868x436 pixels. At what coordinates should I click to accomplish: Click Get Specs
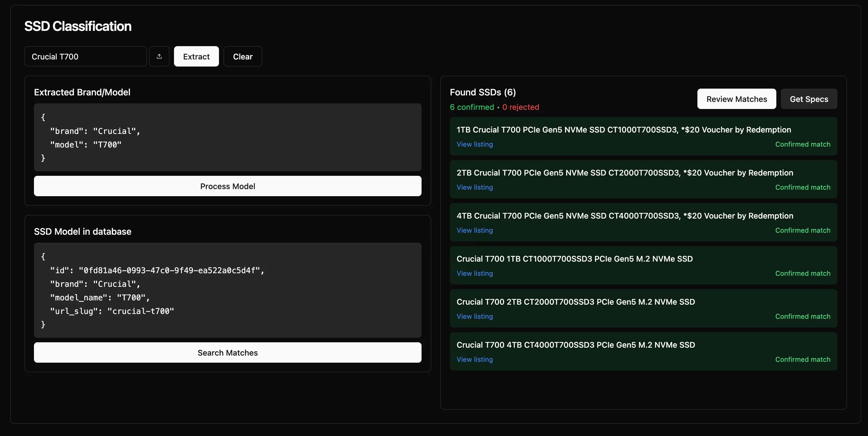pyautogui.click(x=809, y=99)
